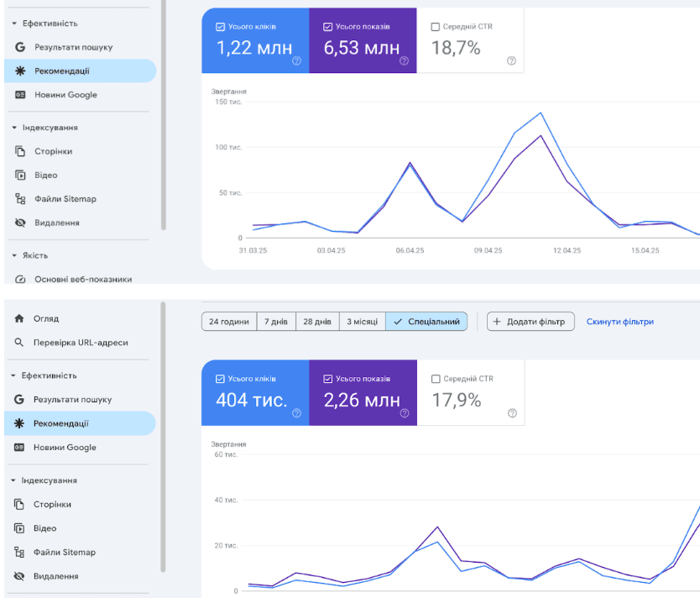Uncheck Усього показів in the 2,26 млн card

327,379
